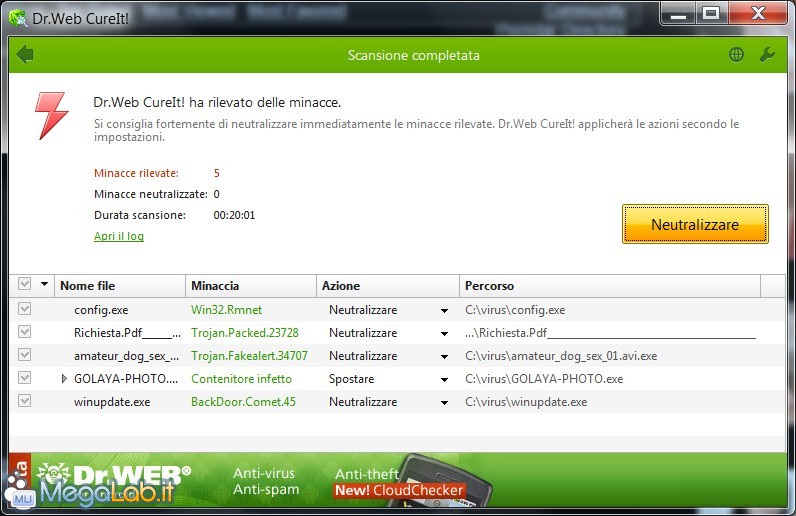796x516 pixels.
Task: Close the Dr.Web CureIt! window
Action: (758, 13)
